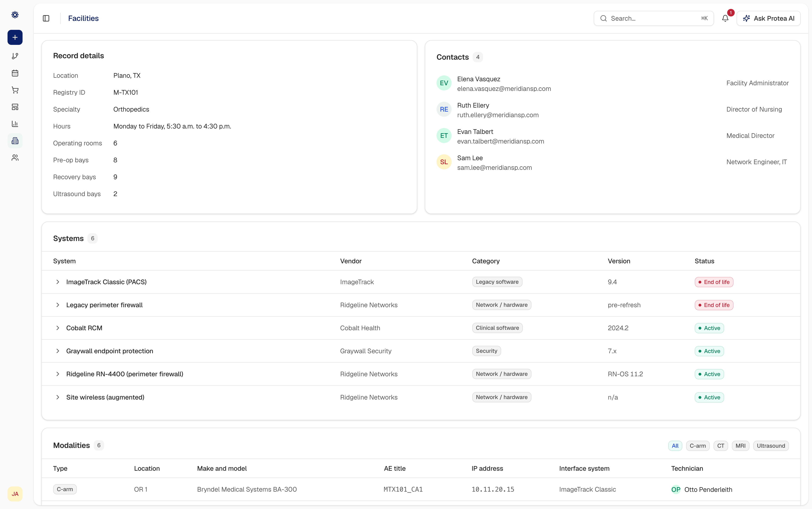Click End of life status for ImageTrack Classic

[x=714, y=282]
